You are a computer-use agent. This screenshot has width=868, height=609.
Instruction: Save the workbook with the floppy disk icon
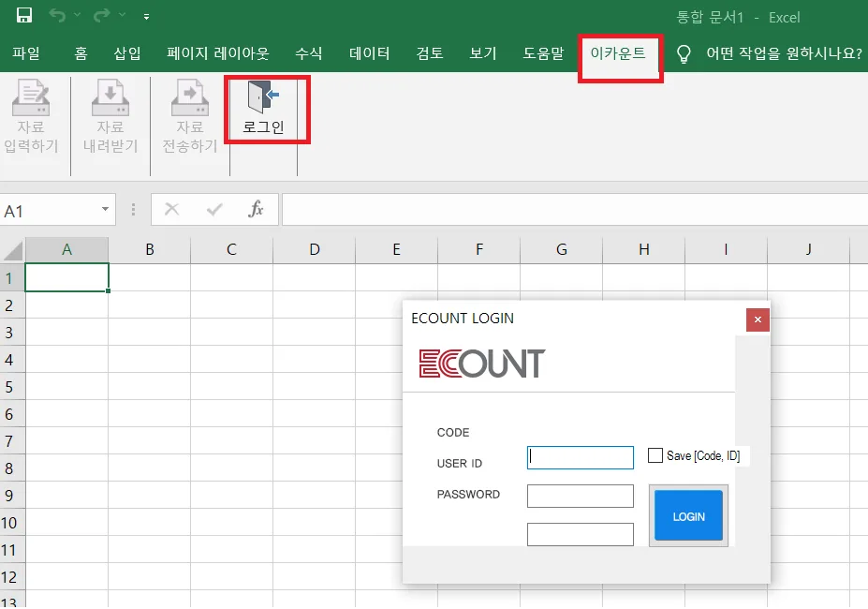point(23,16)
